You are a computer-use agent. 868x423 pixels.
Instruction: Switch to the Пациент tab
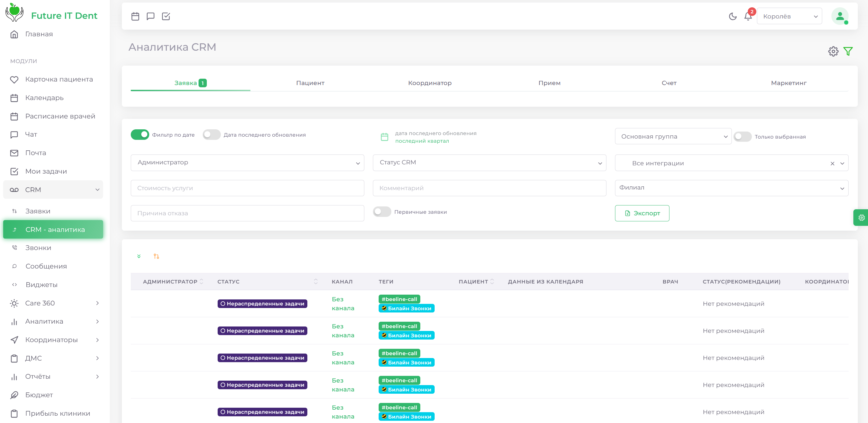point(310,82)
